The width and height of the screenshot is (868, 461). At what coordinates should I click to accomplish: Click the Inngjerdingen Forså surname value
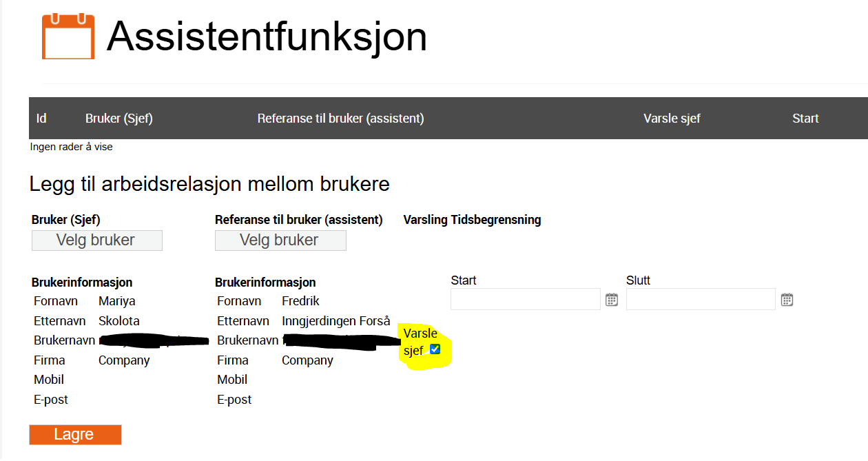coord(335,321)
